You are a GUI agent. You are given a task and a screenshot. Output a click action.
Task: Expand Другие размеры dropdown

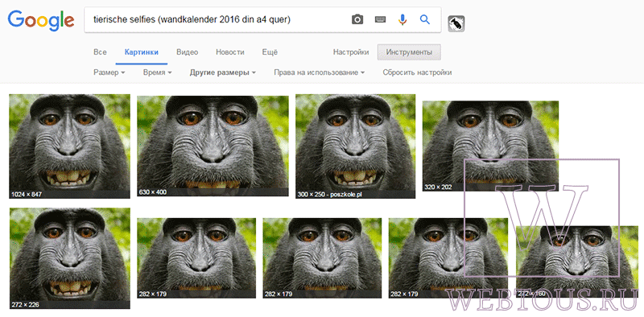tap(223, 72)
